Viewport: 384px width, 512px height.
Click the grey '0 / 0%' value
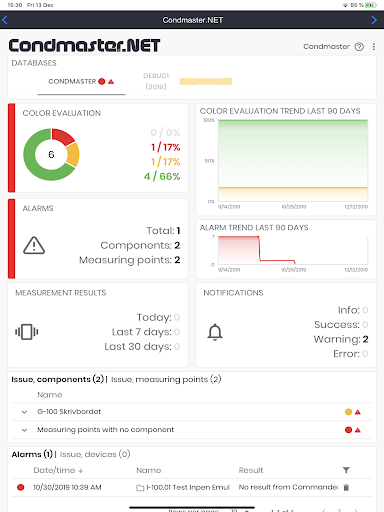(x=165, y=132)
